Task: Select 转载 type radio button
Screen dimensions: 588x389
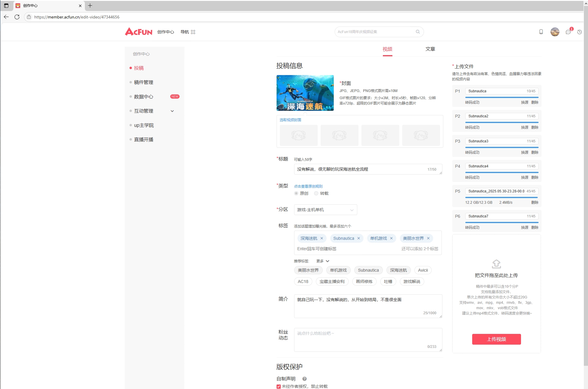Action: click(x=316, y=193)
